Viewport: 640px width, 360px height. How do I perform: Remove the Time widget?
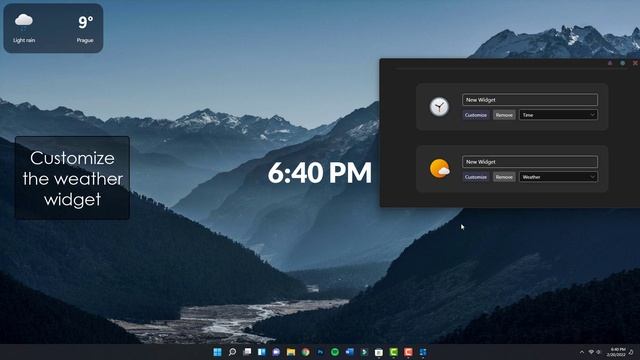coord(504,115)
